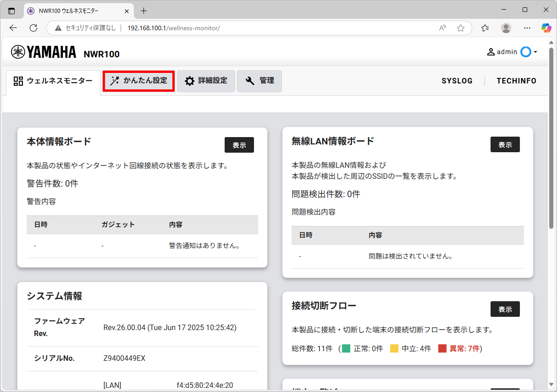Open the browser favorites list icon
557x392 pixels.
tap(485, 28)
